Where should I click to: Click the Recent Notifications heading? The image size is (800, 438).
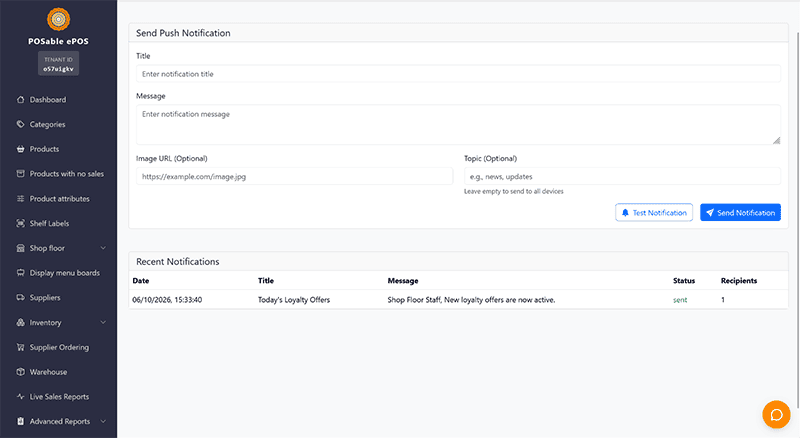tap(178, 261)
